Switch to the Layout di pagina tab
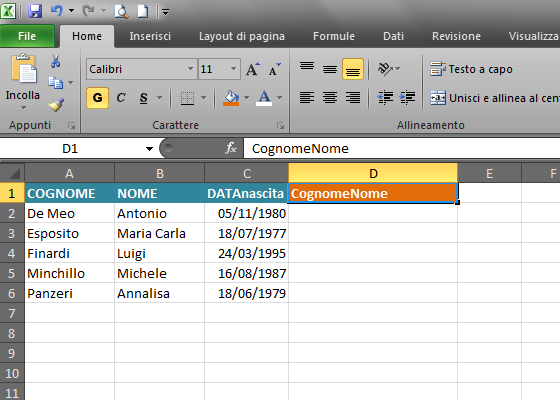The width and height of the screenshot is (560, 400). [242, 36]
